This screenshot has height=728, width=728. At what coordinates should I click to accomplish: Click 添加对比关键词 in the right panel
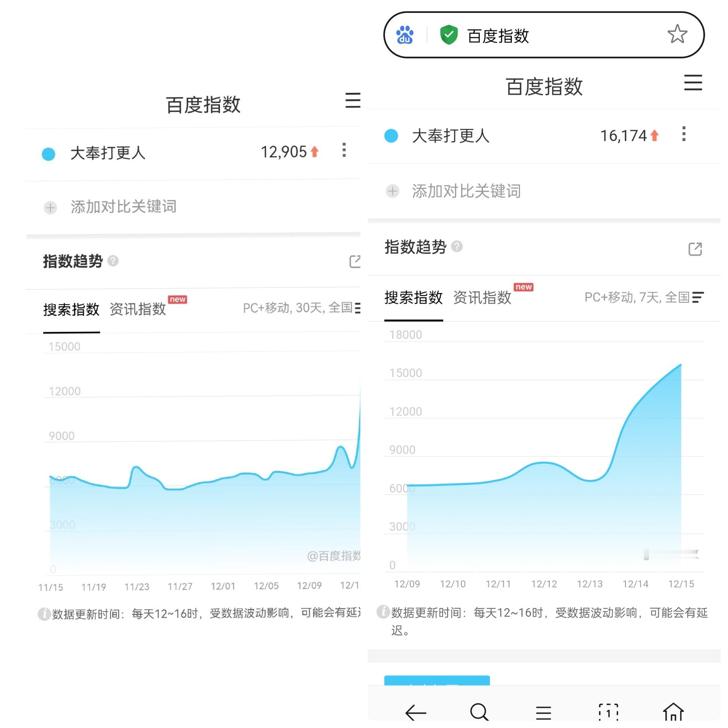click(466, 191)
